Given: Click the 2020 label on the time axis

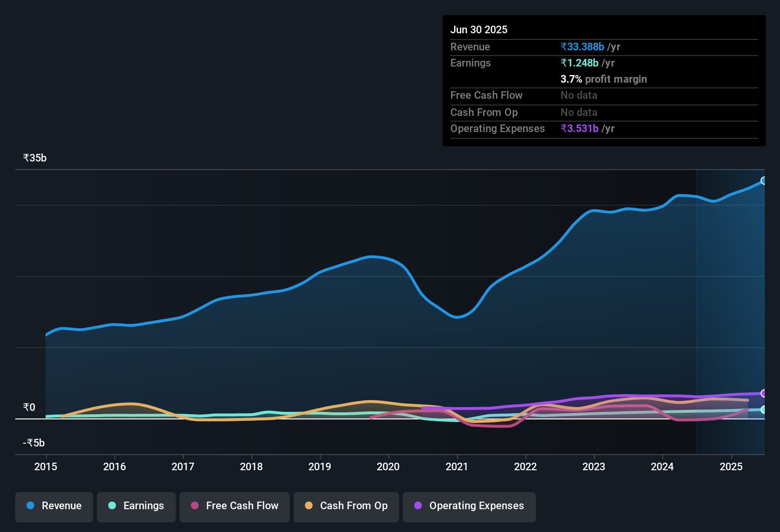Looking at the screenshot, I should tap(388, 467).
